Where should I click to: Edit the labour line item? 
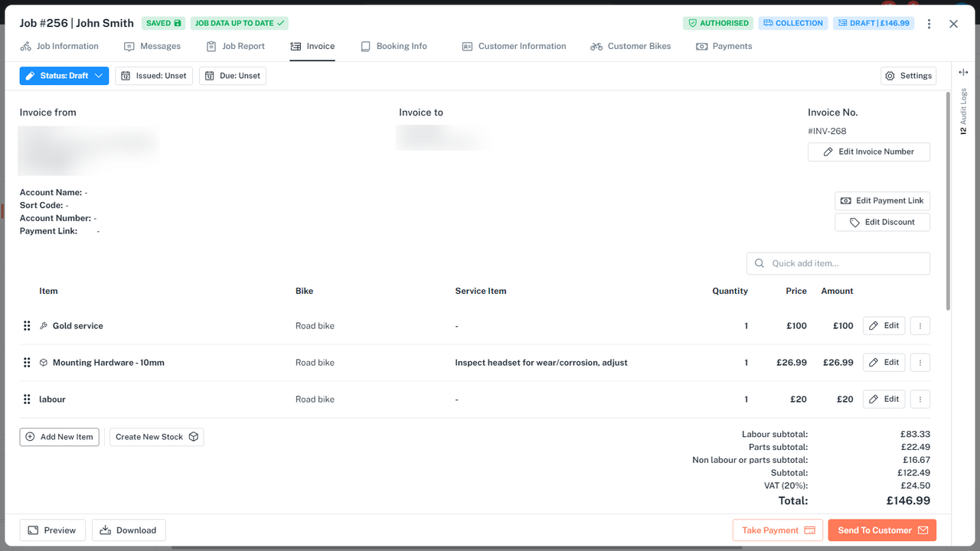tap(884, 399)
